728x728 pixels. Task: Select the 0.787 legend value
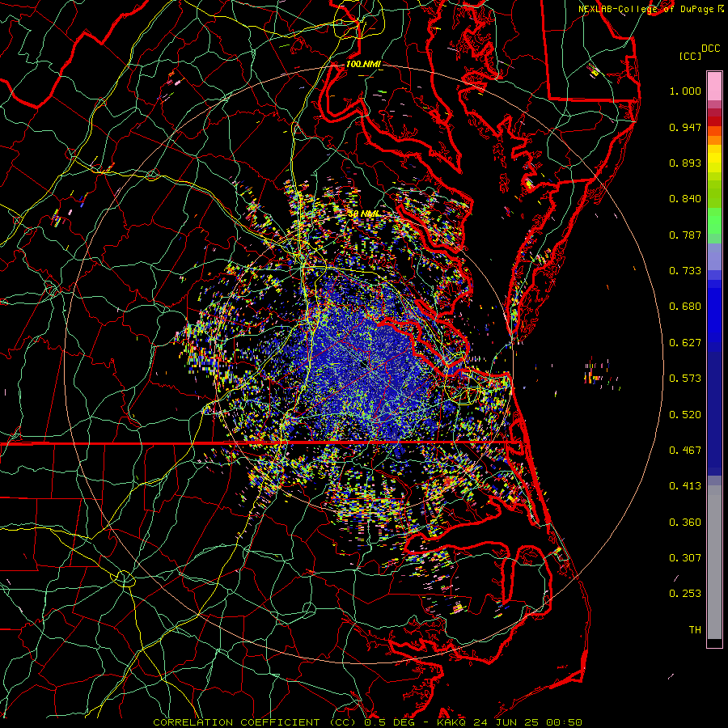click(685, 235)
